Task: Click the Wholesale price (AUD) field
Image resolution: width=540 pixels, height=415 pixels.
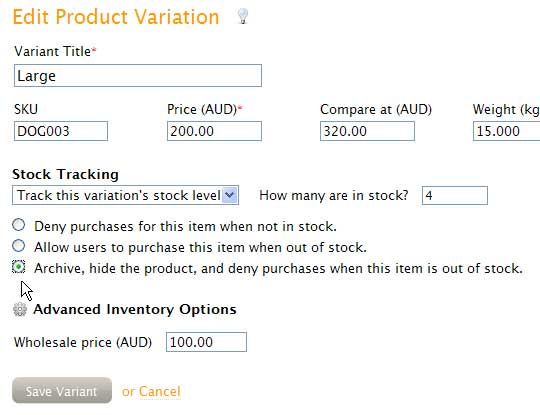Action: (206, 342)
